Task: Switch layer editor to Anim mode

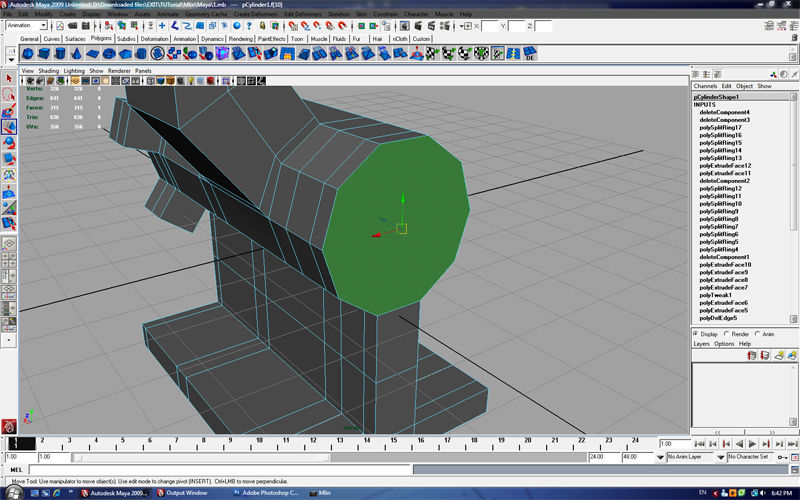Action: point(759,334)
